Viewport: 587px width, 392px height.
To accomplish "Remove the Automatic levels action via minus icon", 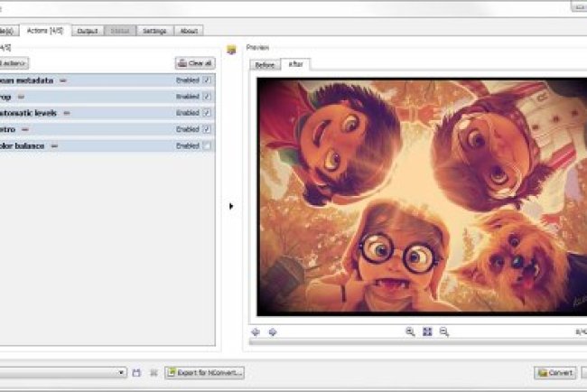I will 67,113.
